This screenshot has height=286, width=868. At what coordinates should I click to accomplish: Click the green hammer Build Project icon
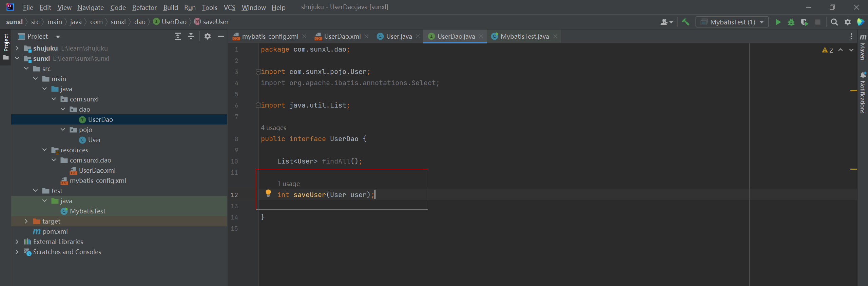coord(686,22)
